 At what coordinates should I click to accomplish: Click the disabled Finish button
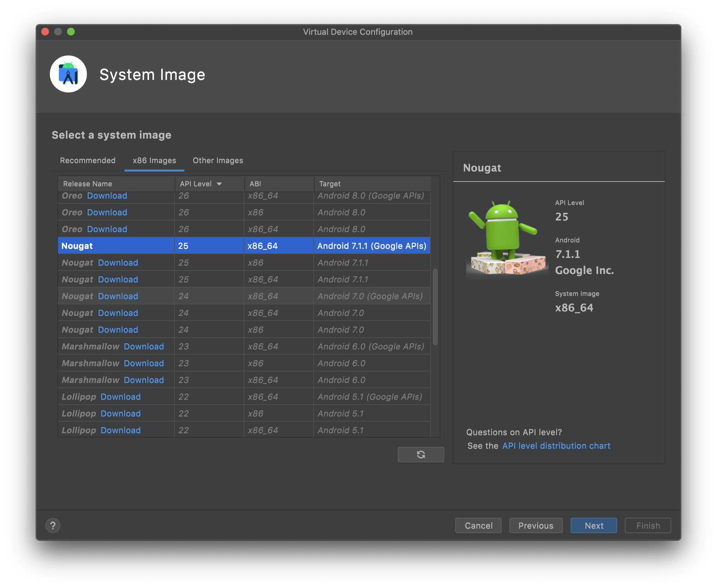click(648, 525)
